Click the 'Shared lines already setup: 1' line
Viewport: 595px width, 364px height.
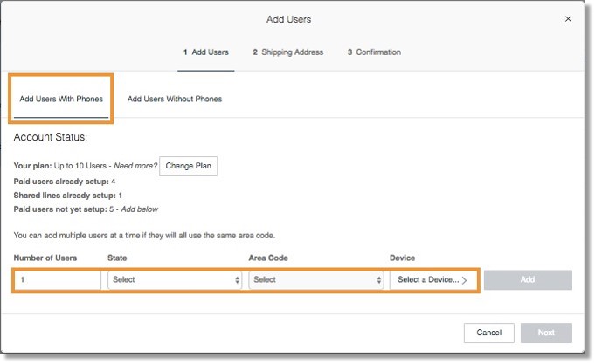(68, 196)
